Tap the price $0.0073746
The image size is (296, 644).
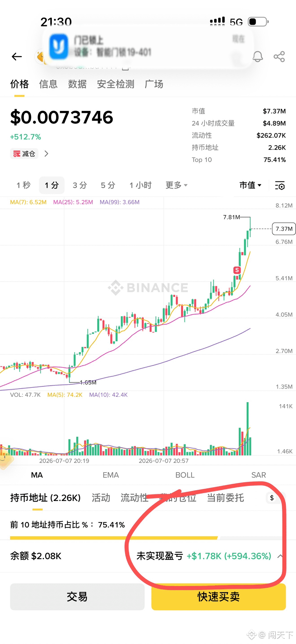[61, 117]
